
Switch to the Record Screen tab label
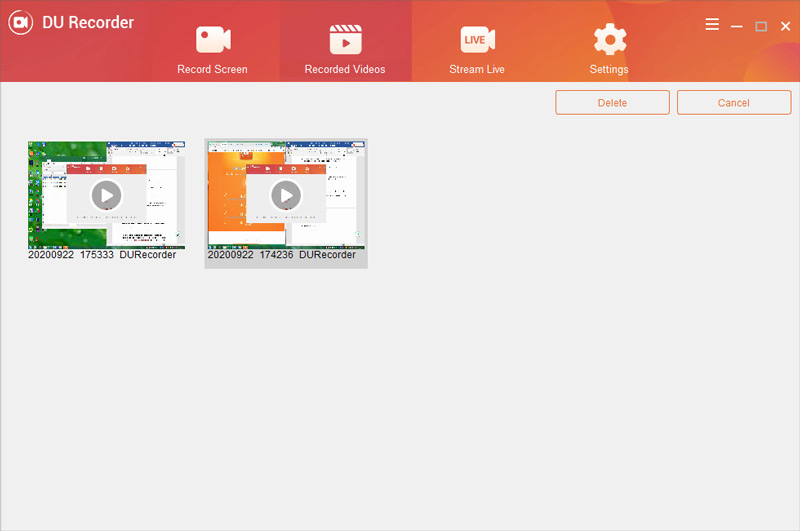pyautogui.click(x=213, y=70)
